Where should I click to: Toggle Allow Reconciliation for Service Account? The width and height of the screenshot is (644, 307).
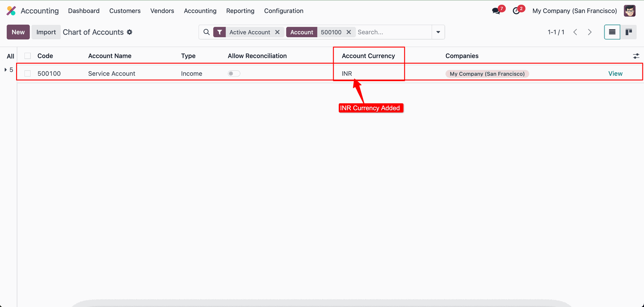coord(234,74)
